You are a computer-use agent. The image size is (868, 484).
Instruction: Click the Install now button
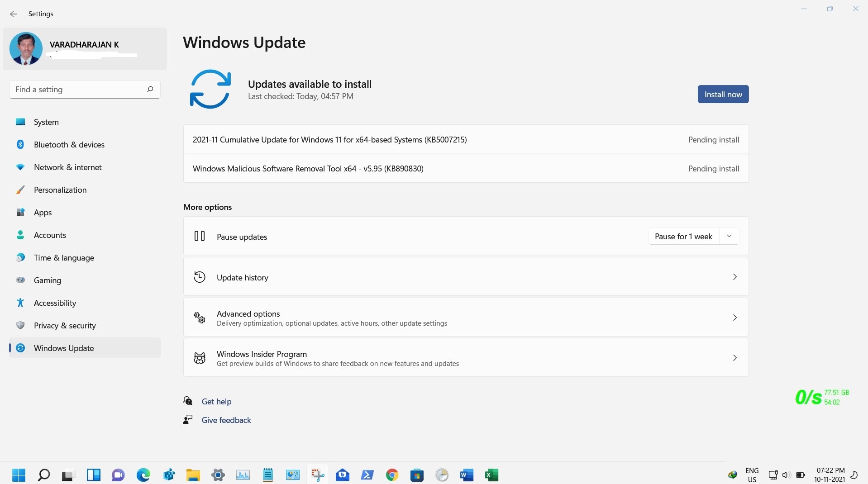[723, 94]
